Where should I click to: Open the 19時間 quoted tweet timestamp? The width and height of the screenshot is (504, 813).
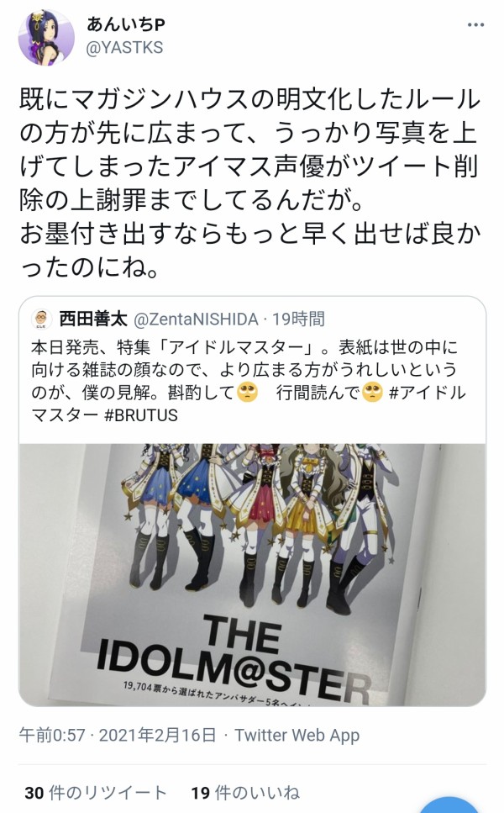pyautogui.click(x=299, y=319)
